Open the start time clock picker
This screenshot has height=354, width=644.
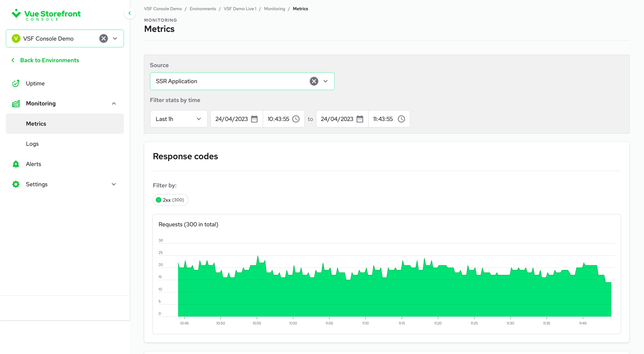[x=296, y=119]
